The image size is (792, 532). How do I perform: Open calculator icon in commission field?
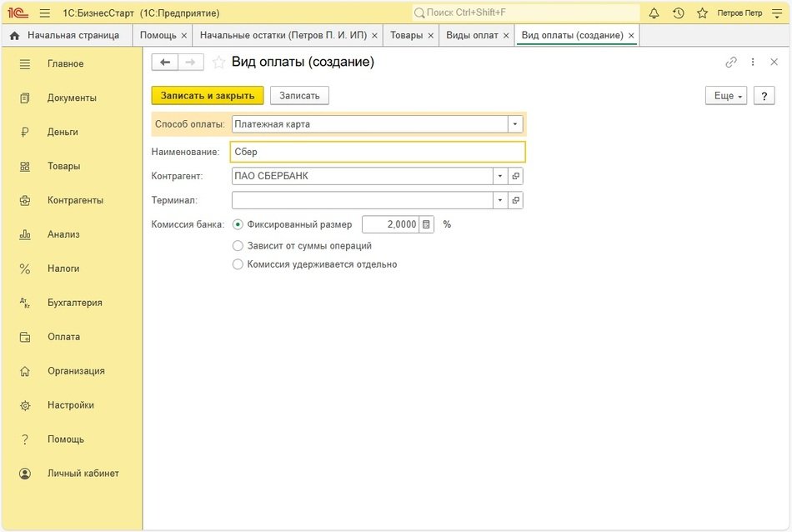pyautogui.click(x=426, y=224)
